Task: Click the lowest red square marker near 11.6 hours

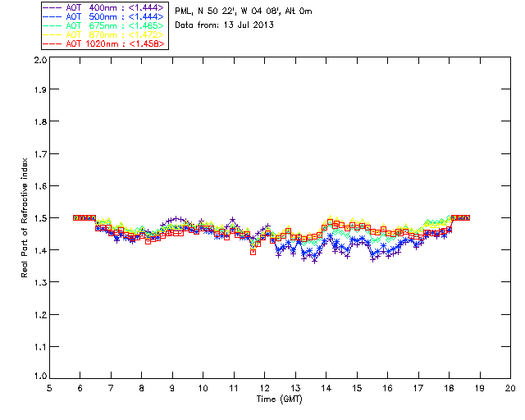Action: click(253, 252)
